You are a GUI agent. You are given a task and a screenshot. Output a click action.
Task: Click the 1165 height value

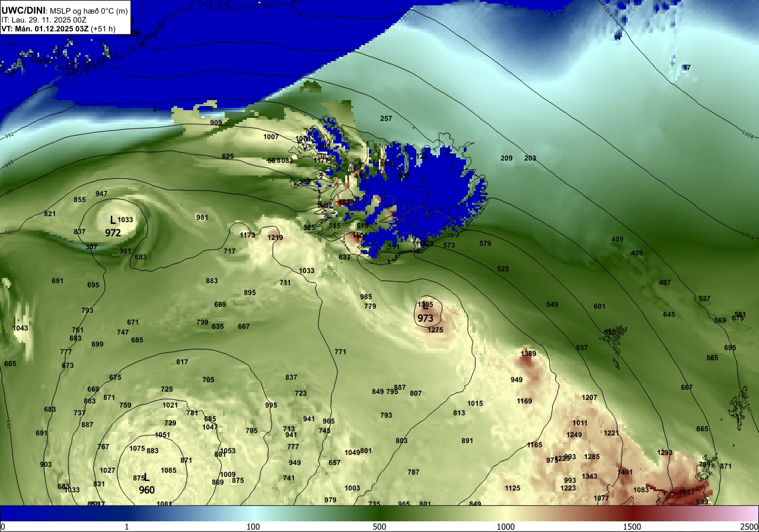534,445
